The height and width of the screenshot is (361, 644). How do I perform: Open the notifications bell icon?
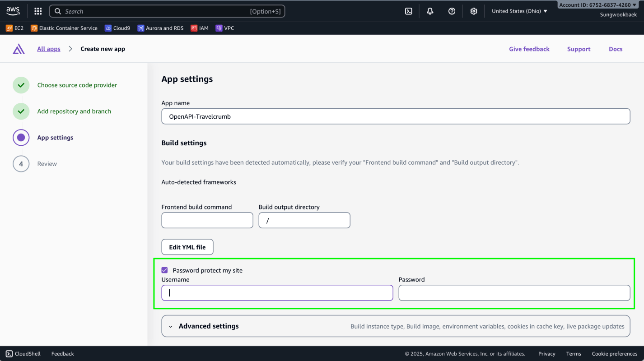(430, 11)
